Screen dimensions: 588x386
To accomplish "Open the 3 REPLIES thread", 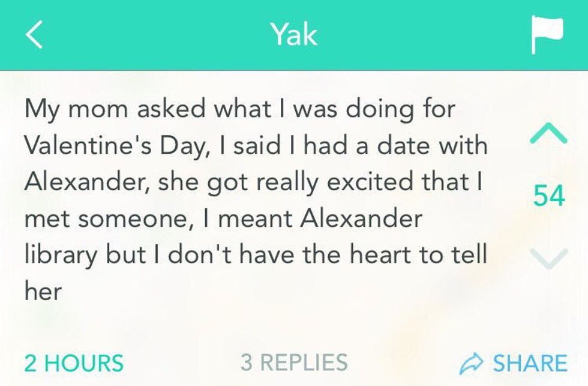I will click(x=294, y=363).
